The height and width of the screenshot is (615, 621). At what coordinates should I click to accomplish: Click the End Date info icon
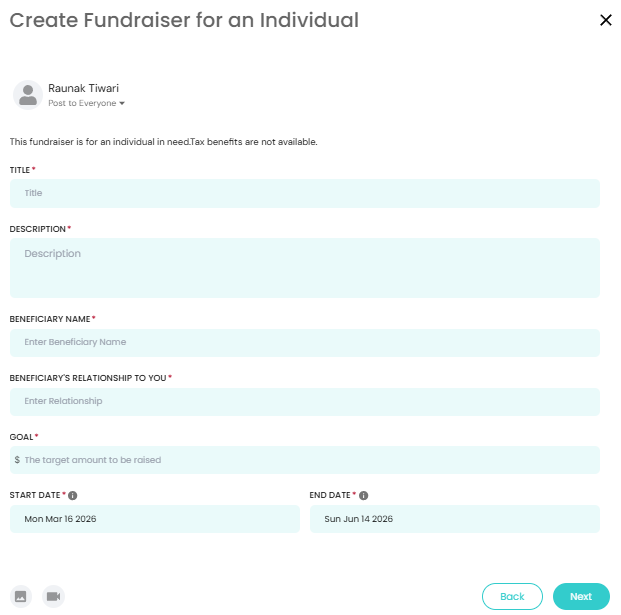[x=363, y=495]
